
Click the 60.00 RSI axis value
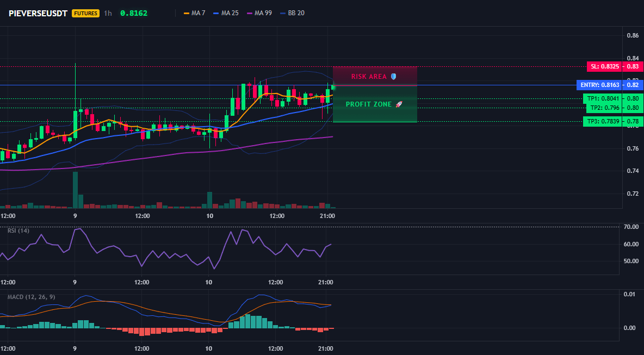click(x=630, y=244)
